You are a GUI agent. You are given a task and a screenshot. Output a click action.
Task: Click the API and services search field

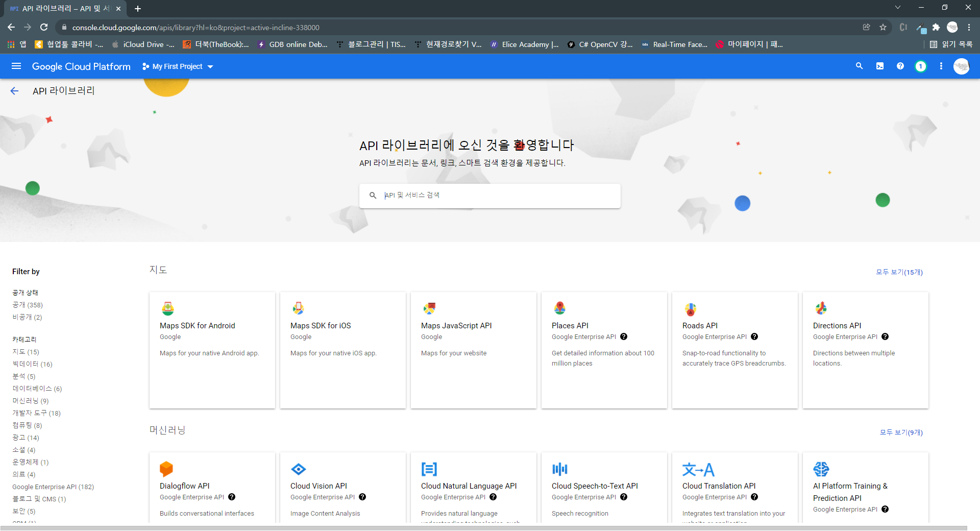click(x=490, y=196)
